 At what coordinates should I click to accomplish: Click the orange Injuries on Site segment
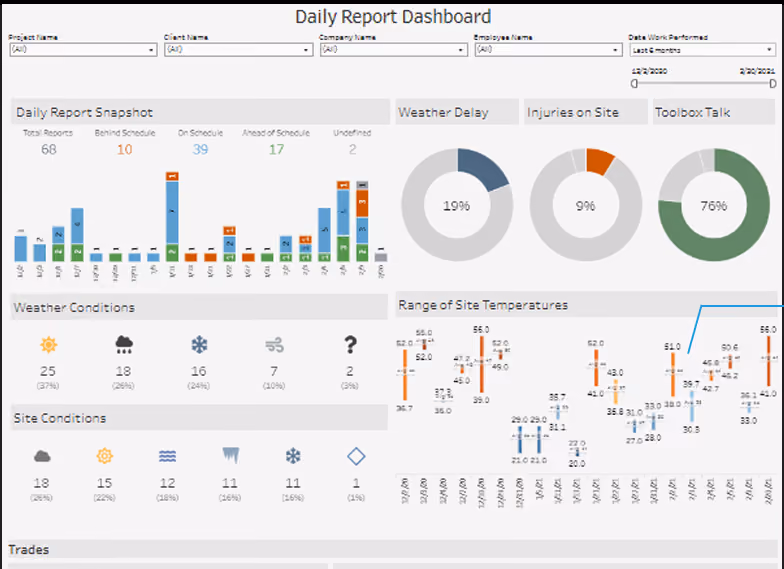[x=600, y=161]
